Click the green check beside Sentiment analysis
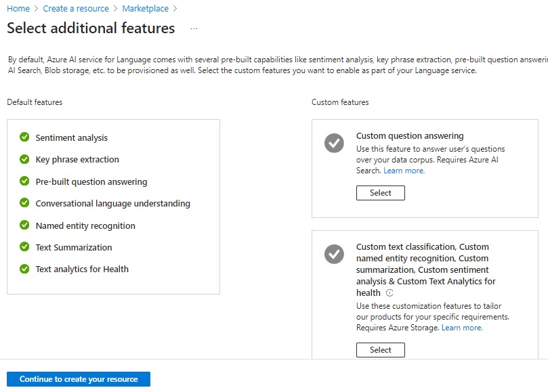Viewport: 548px width, 392px height. click(x=24, y=137)
